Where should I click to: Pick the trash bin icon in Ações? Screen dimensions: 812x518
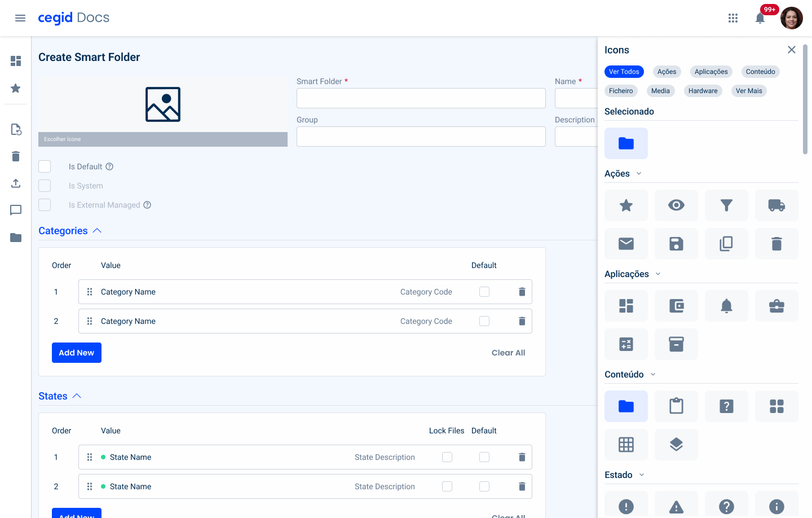point(776,244)
